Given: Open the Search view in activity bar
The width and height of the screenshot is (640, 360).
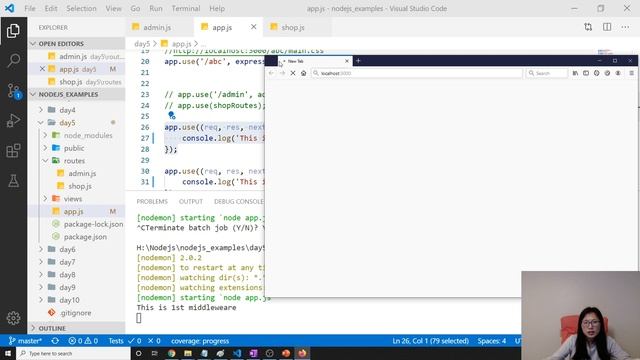Looking at the screenshot, I should pyautogui.click(x=13, y=60).
